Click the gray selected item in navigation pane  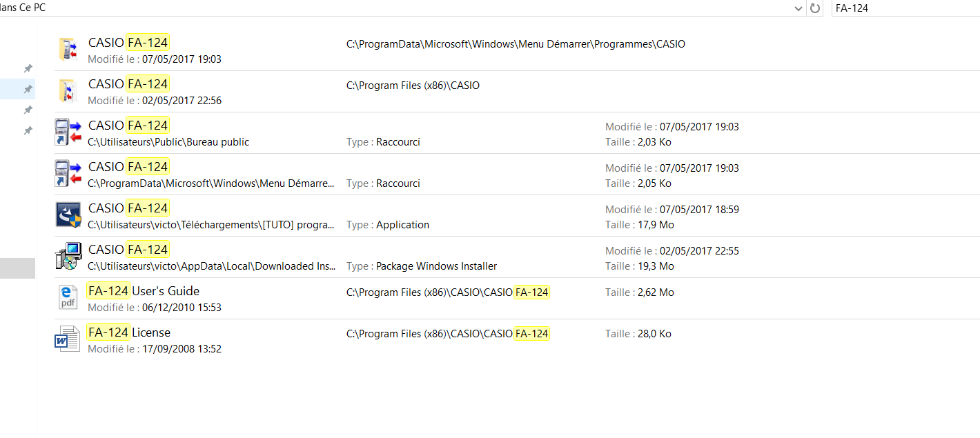(17, 268)
